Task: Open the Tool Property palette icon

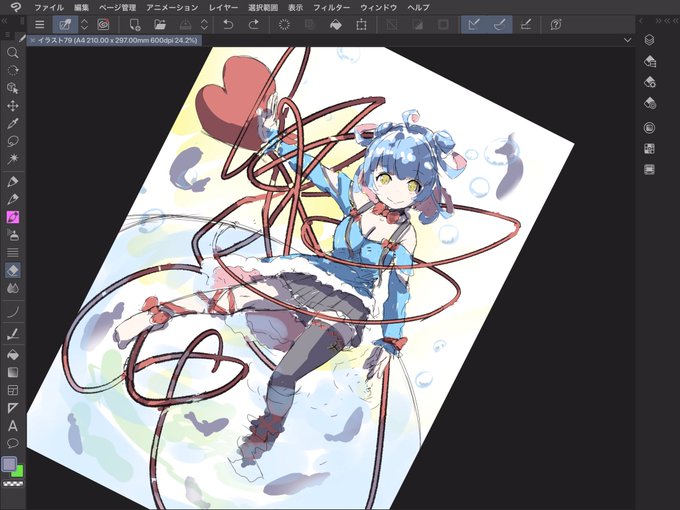Action: [649, 82]
